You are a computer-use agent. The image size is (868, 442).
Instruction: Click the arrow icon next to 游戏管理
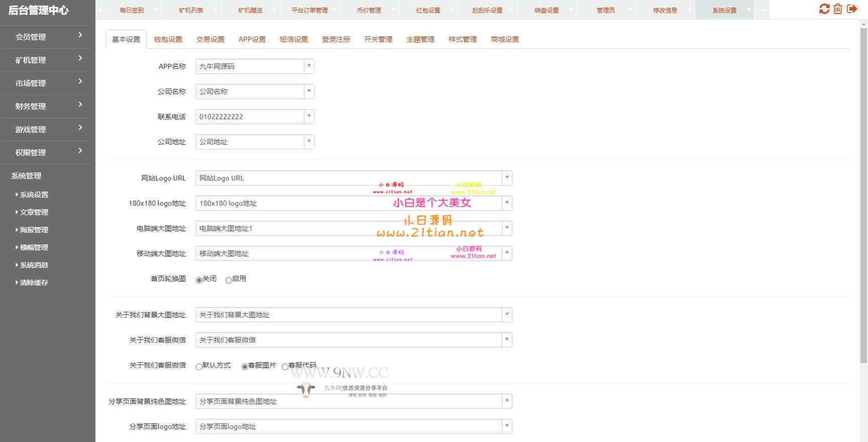click(80, 128)
